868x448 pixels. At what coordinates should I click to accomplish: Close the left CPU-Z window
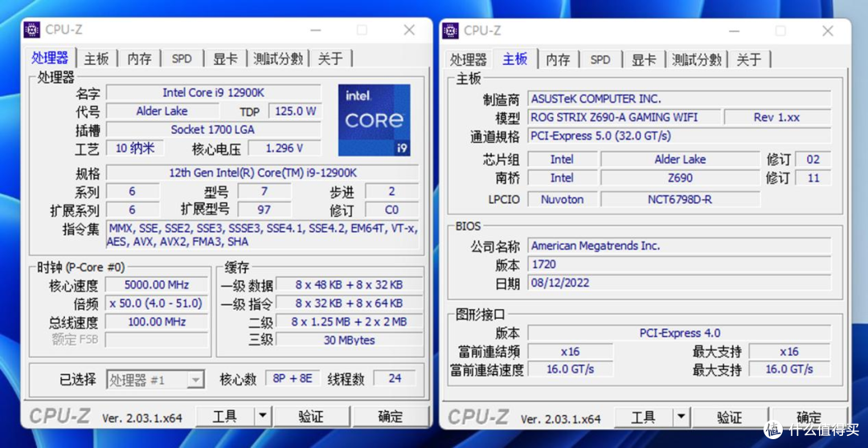tap(409, 30)
